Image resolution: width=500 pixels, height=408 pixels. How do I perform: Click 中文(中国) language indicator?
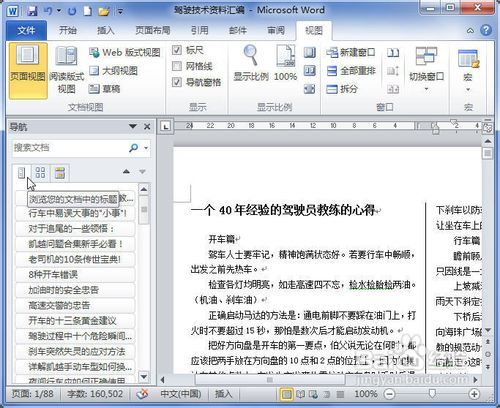[x=181, y=394]
